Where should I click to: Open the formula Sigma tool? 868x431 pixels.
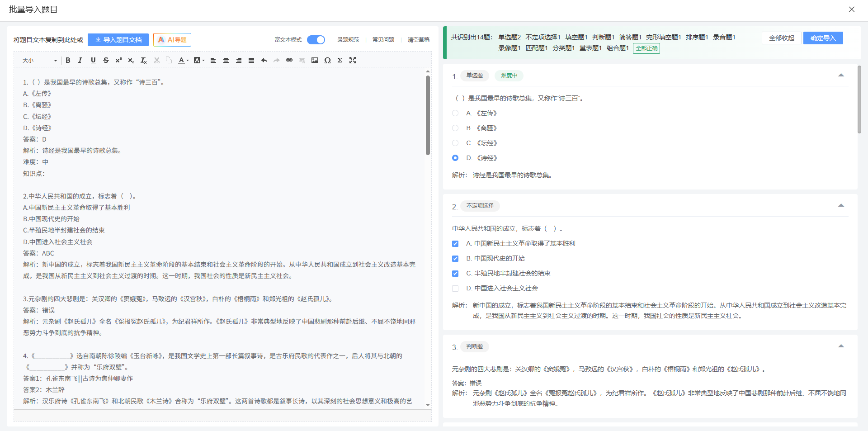(x=340, y=60)
